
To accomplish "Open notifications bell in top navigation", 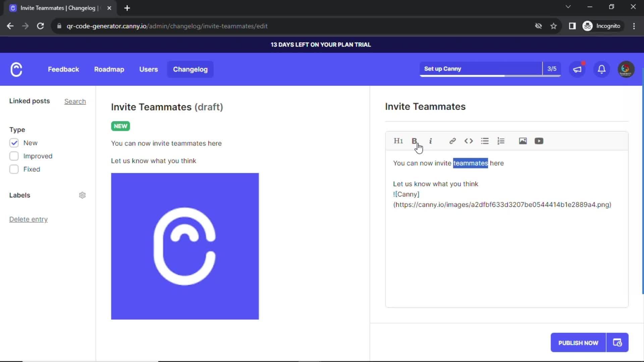I will tap(601, 69).
